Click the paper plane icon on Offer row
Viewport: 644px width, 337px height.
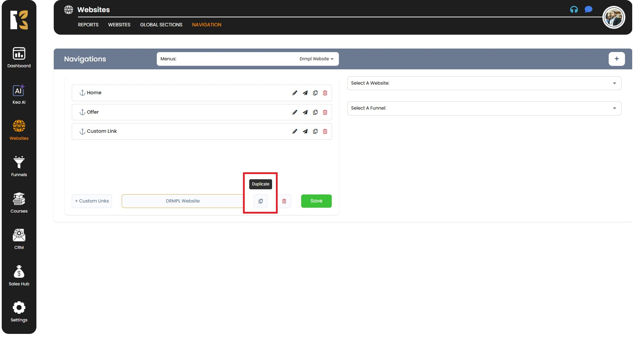(x=305, y=112)
